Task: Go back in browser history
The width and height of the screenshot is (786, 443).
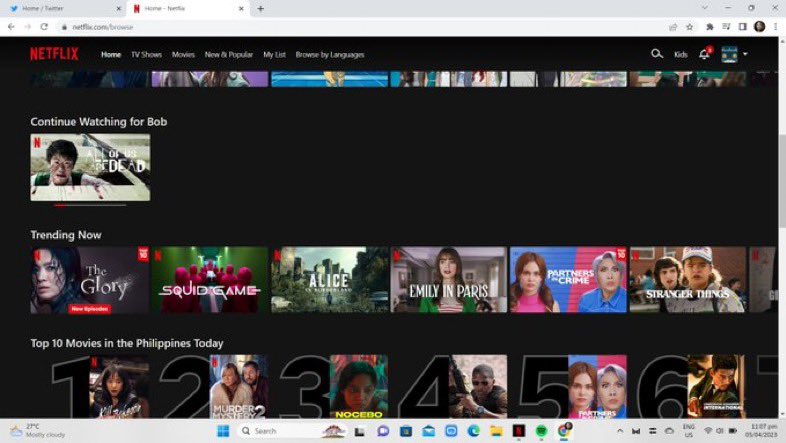Action: (x=11, y=27)
